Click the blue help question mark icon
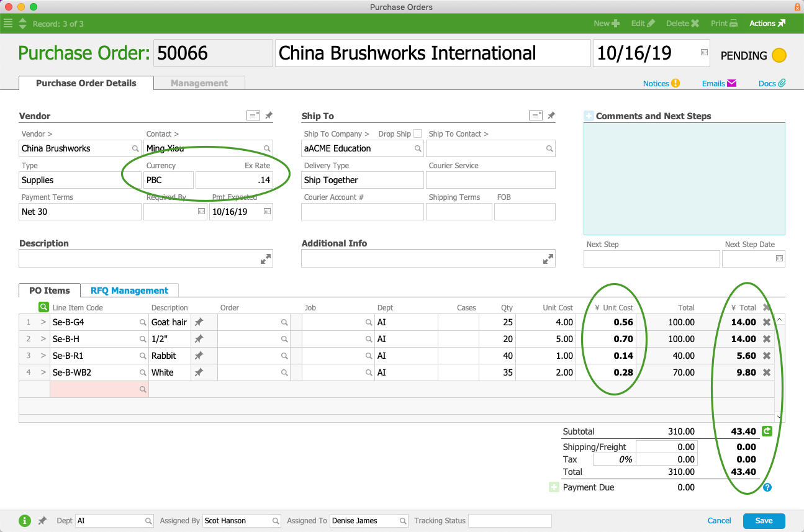 tap(767, 487)
